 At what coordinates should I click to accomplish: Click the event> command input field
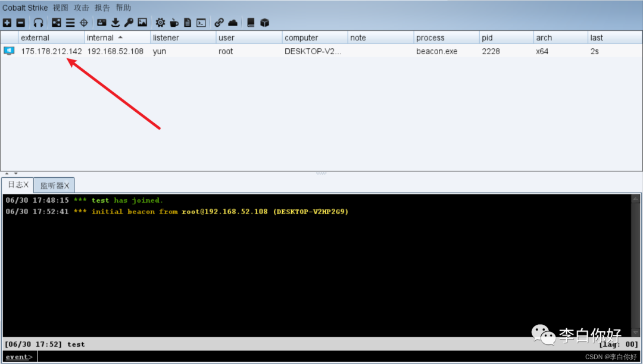[x=338, y=357]
